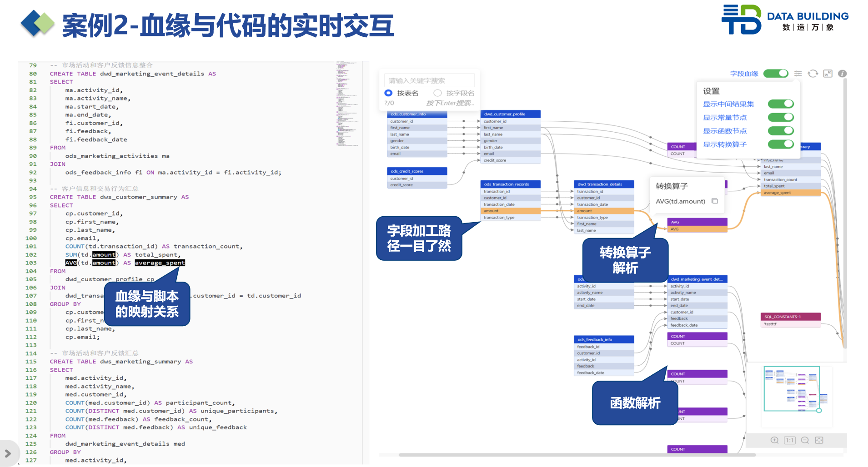The height and width of the screenshot is (467, 868).
Task: Click total_spent in code line 102
Action: click(156, 255)
